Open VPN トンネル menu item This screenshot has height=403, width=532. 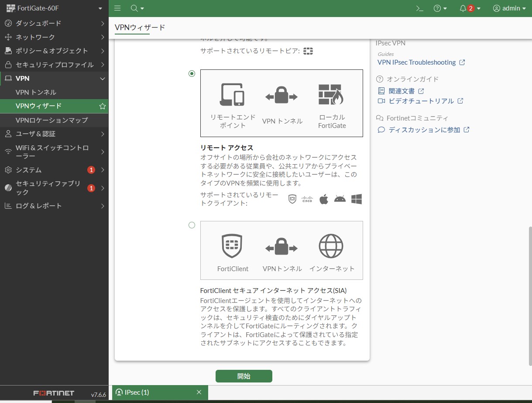point(36,92)
